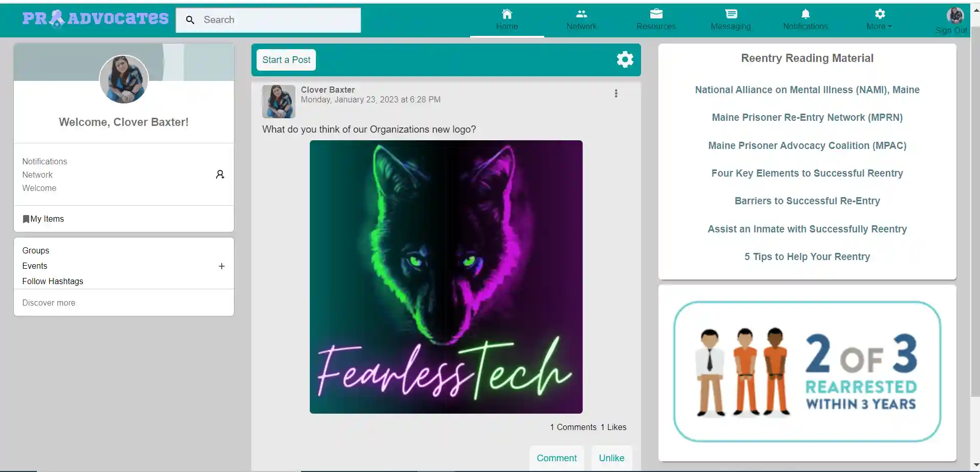The width and height of the screenshot is (980, 472).
Task: Open the FearlessTech logo image
Action: [446, 276]
